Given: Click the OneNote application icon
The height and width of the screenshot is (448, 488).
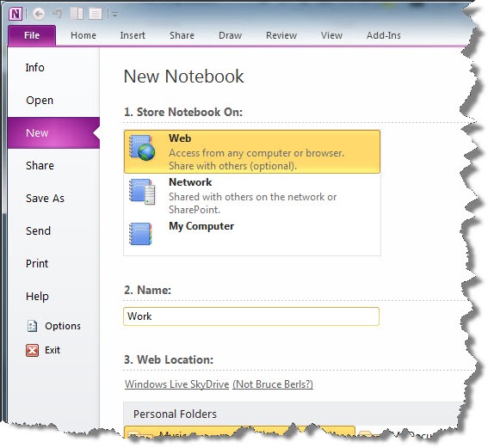Looking at the screenshot, I should [x=15, y=14].
